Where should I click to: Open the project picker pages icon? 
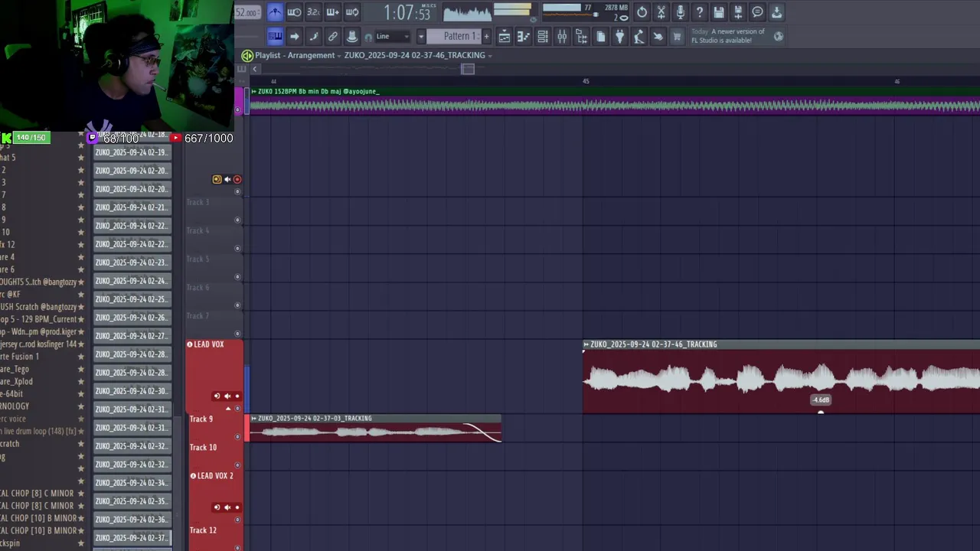tap(600, 36)
